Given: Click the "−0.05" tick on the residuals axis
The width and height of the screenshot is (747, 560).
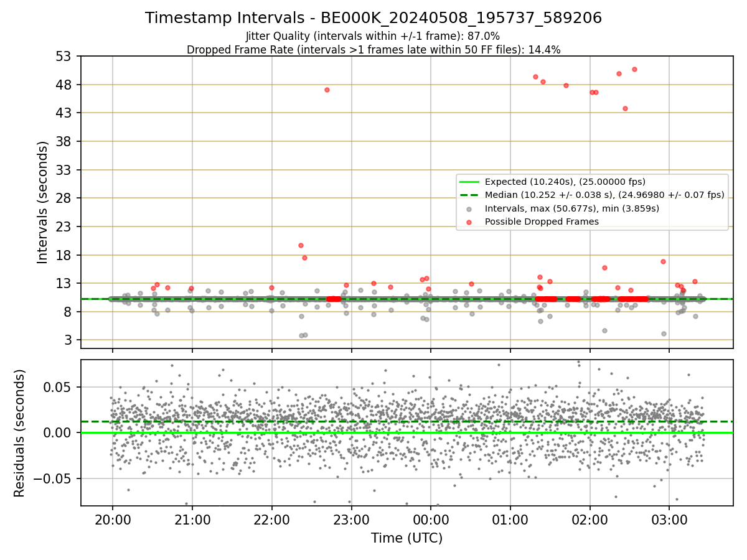Looking at the screenshot, I should pos(52,478).
